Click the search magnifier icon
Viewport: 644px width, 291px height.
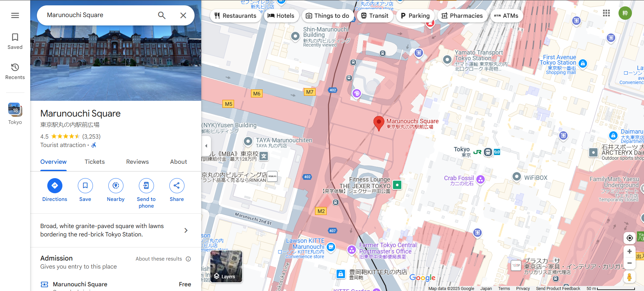(162, 15)
